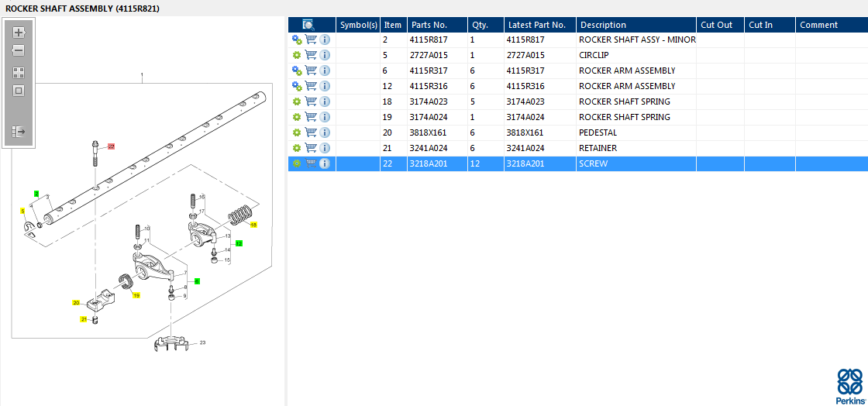Viewport: 868px width, 406px height.
Task: Zoom out of the diagram with minus tool
Action: pyautogui.click(x=19, y=50)
